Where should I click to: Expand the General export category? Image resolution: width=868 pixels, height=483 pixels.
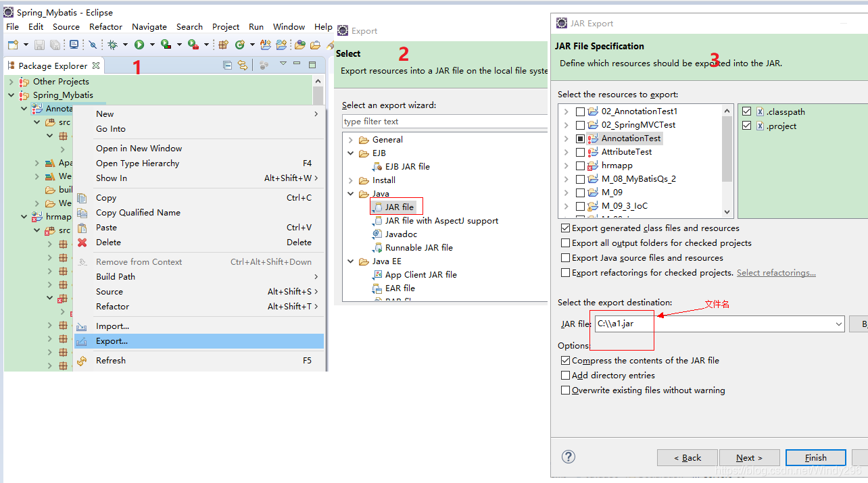click(x=351, y=140)
